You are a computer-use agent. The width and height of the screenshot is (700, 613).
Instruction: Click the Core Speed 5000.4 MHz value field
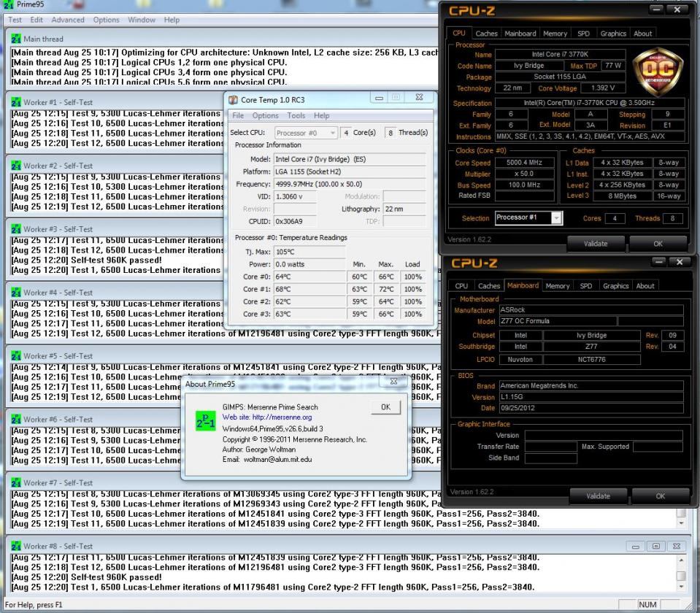coord(525,163)
